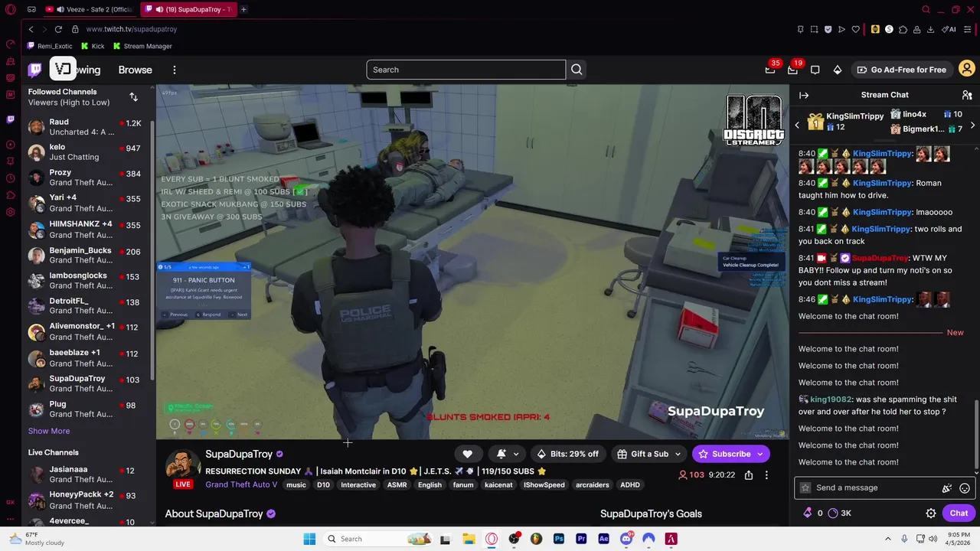The image size is (980, 551).
Task: Click king19082 username in chat
Action: point(831,399)
